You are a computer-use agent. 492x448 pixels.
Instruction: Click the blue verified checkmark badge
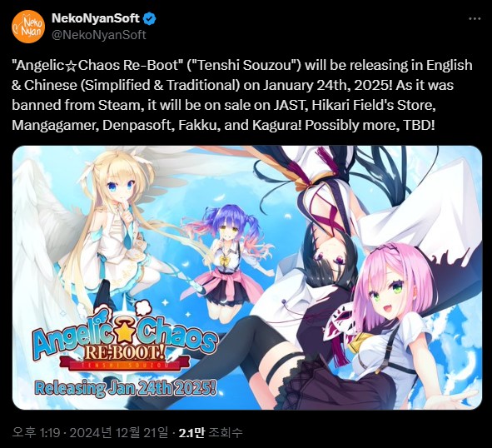149,19
